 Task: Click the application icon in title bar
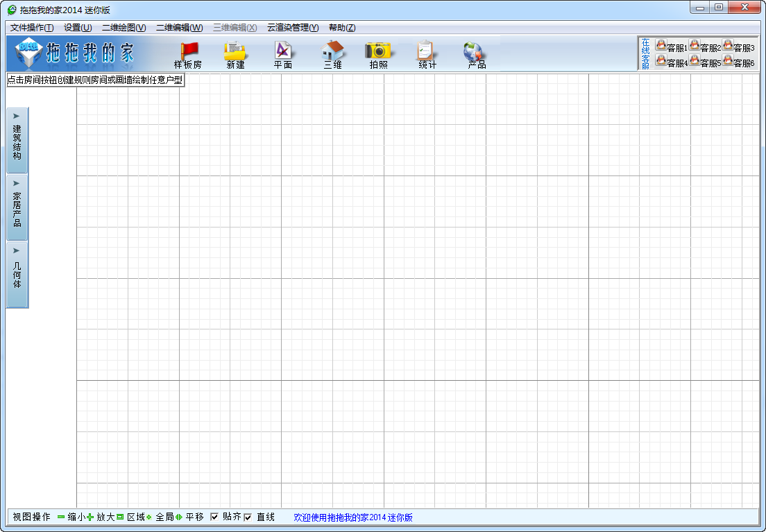click(12, 10)
